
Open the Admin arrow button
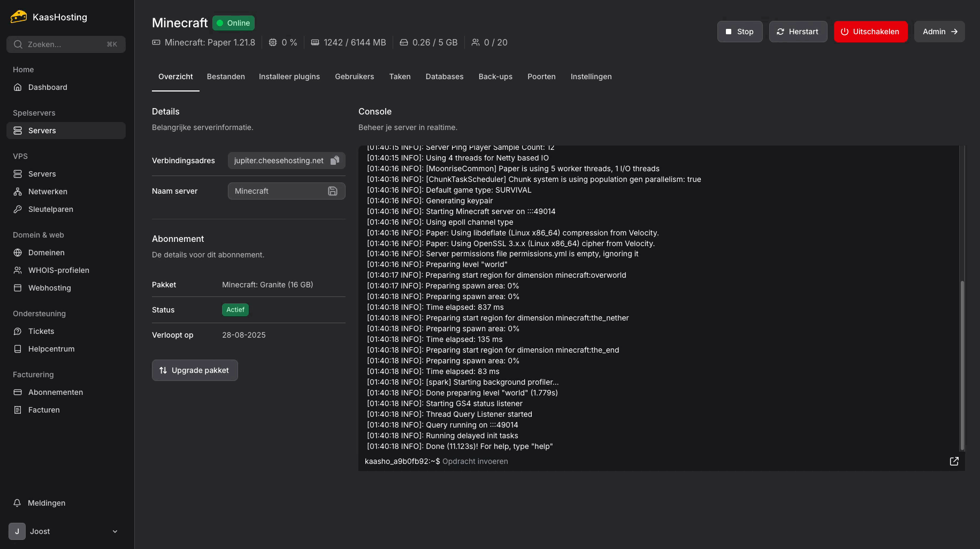tap(939, 32)
